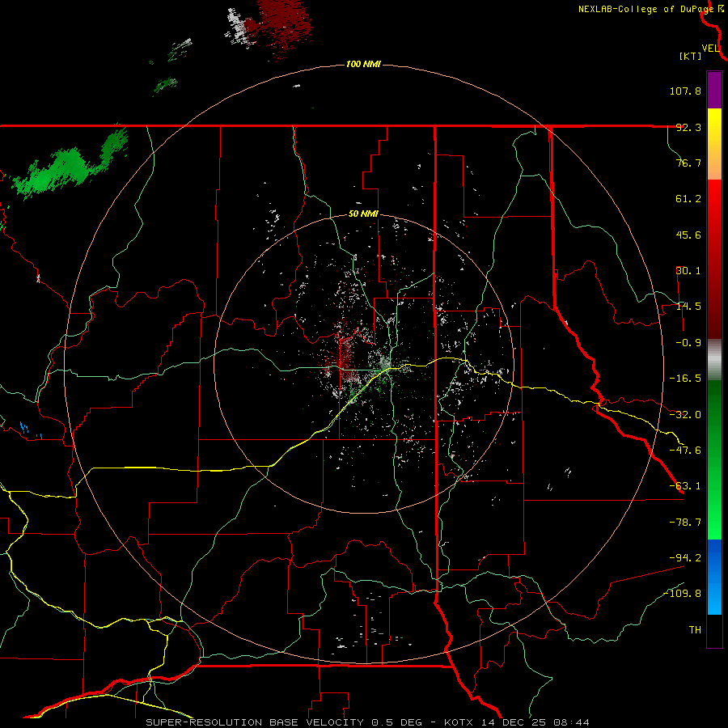This screenshot has height=728, width=728.
Task: Click the 50 NMI range ring label
Action: click(363, 214)
